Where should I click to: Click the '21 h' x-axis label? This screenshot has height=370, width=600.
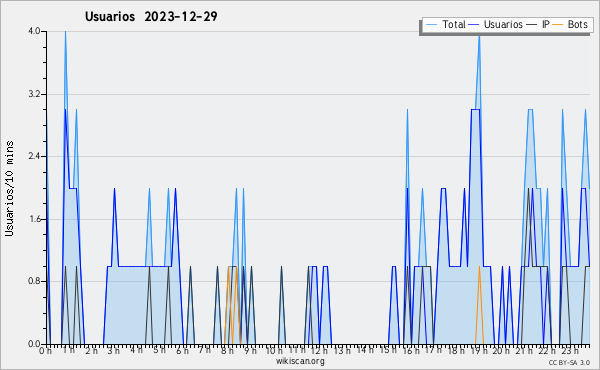[x=524, y=350]
